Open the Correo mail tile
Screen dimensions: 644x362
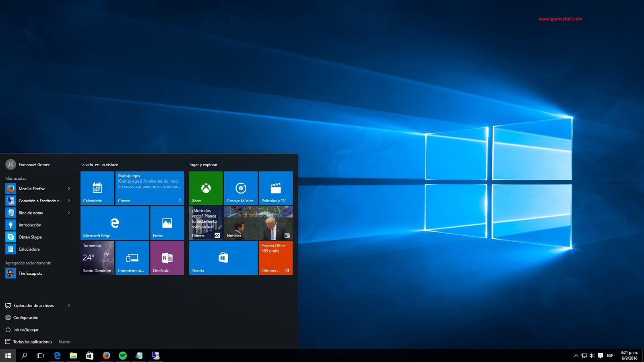(149, 188)
